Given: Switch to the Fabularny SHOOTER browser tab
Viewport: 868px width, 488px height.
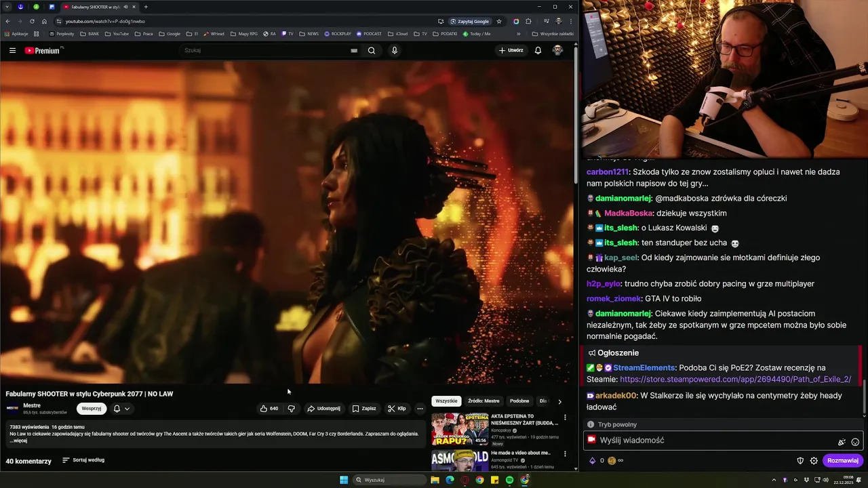Looking at the screenshot, I should click(99, 7).
